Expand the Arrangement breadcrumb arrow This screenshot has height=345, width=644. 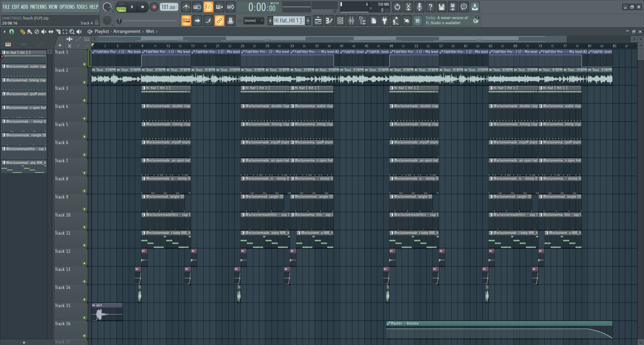143,32
